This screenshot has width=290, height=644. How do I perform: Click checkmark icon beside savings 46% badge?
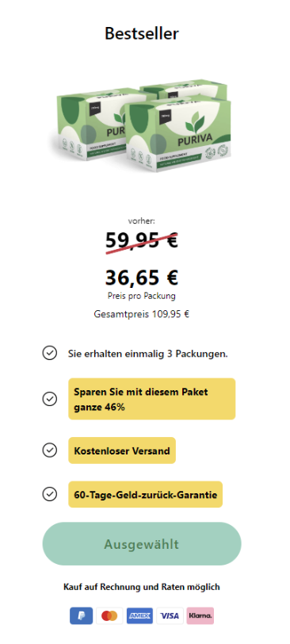coord(50,399)
